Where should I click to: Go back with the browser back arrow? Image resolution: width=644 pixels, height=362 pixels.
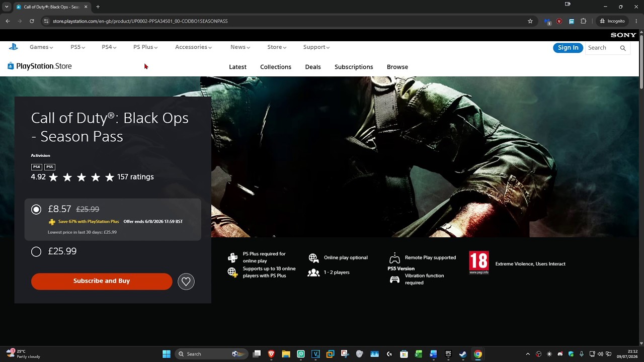tap(8, 21)
